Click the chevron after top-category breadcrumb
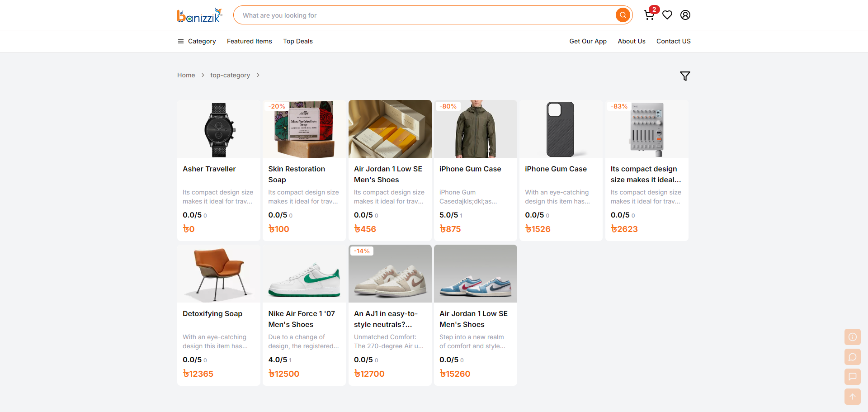 pyautogui.click(x=258, y=75)
